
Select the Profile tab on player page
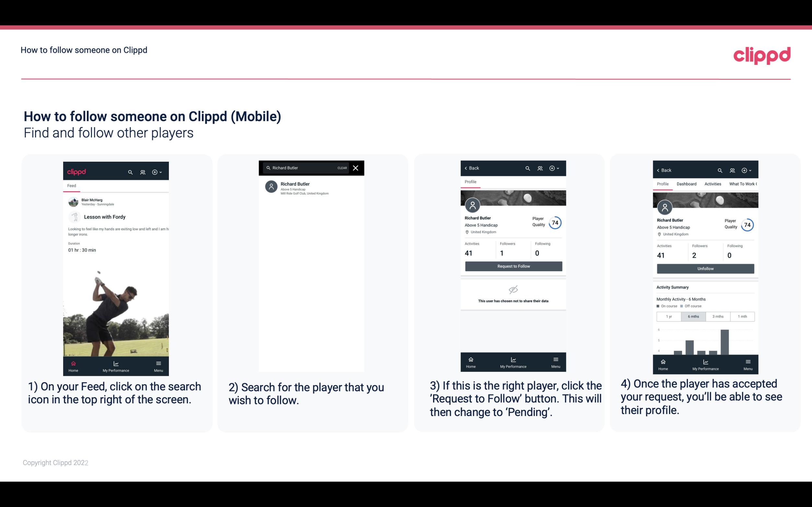point(470,182)
